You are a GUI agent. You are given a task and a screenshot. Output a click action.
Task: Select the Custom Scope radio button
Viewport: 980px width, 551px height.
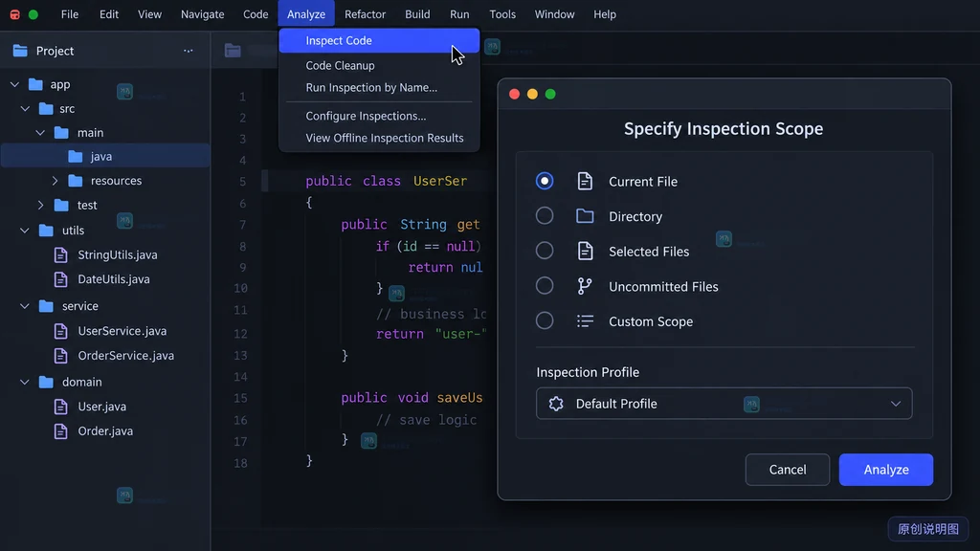545,320
